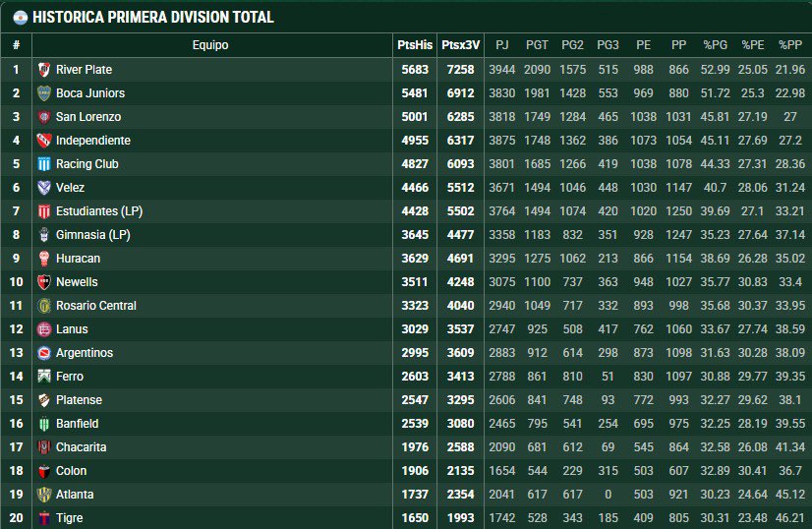Open the Newells team name
The image size is (812, 529).
coord(77,282)
